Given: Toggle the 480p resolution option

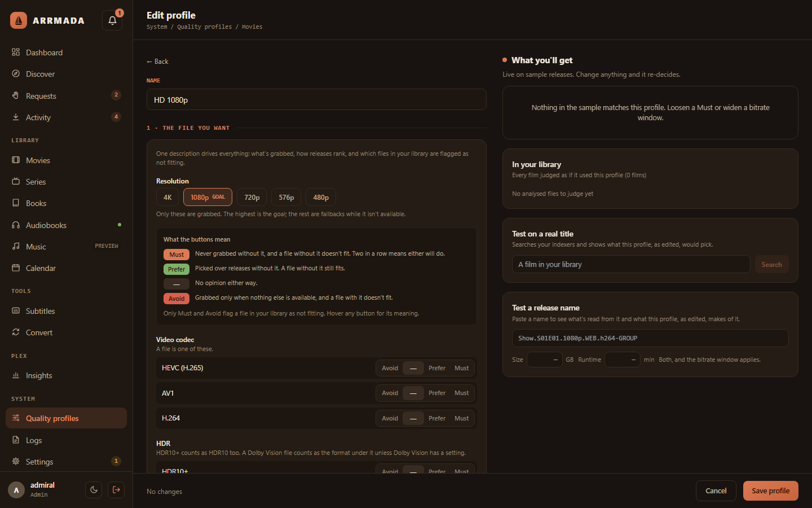Looking at the screenshot, I should pyautogui.click(x=321, y=197).
